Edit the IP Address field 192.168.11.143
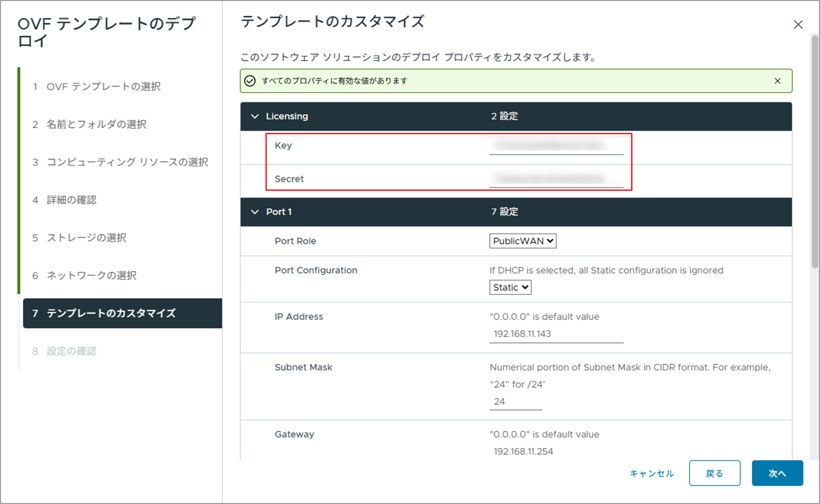The image size is (820, 504). tap(556, 334)
